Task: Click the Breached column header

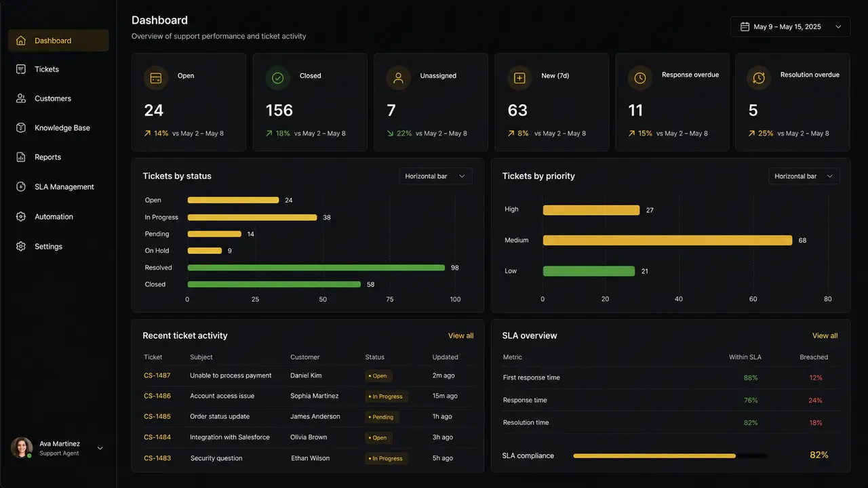Action: point(814,357)
